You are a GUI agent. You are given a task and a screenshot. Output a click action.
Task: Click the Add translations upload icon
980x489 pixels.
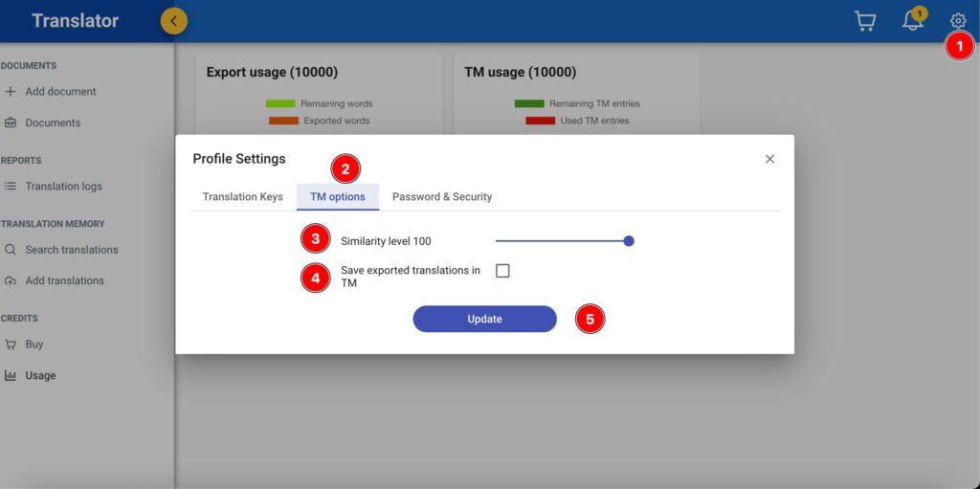[x=11, y=281]
